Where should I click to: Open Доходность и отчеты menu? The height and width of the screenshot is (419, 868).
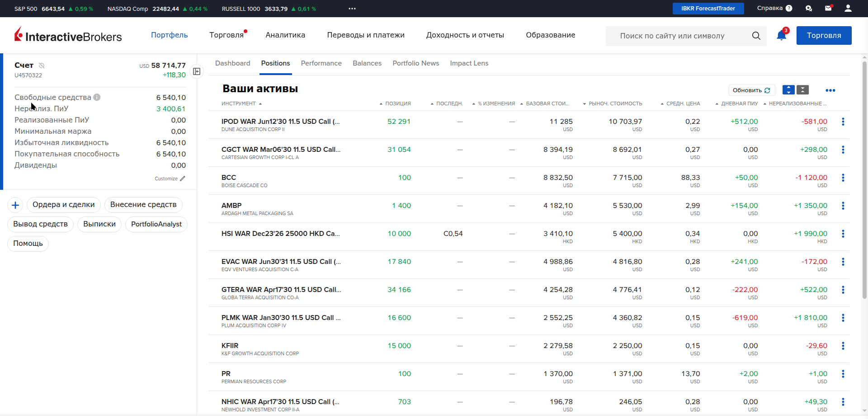(x=465, y=35)
